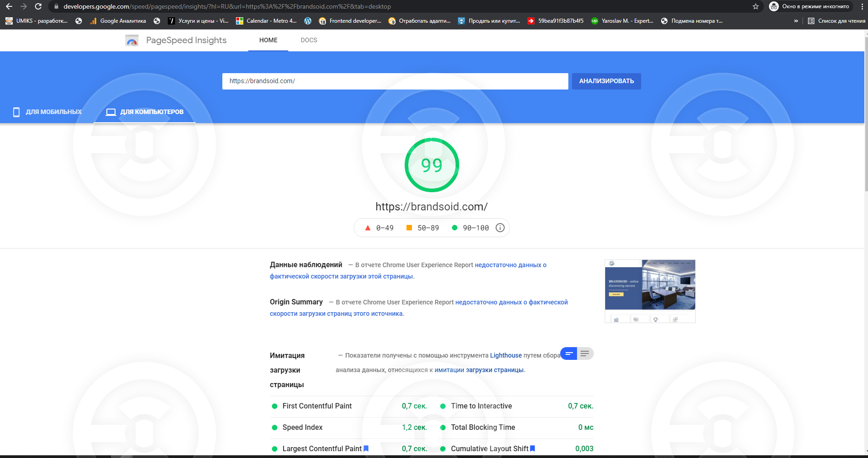The height and width of the screenshot is (458, 868).
Task: Click the red 0–49 legend triangle
Action: coord(368,228)
